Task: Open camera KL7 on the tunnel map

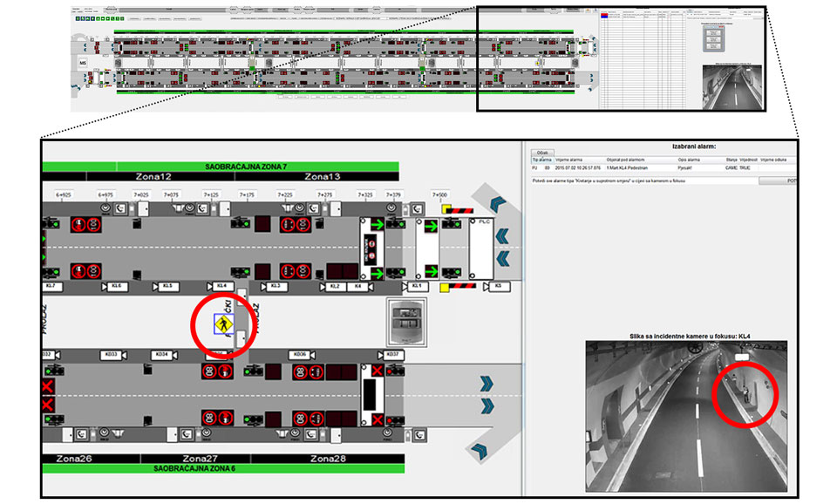Action: coord(52,287)
